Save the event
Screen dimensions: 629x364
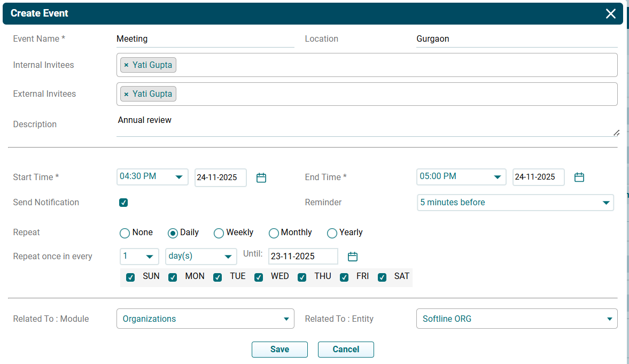click(x=279, y=350)
